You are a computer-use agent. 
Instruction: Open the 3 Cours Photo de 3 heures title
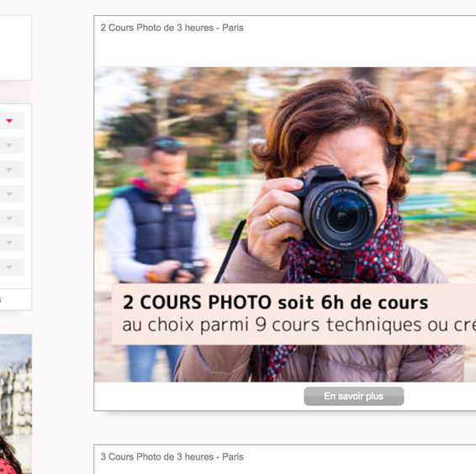[x=172, y=456]
